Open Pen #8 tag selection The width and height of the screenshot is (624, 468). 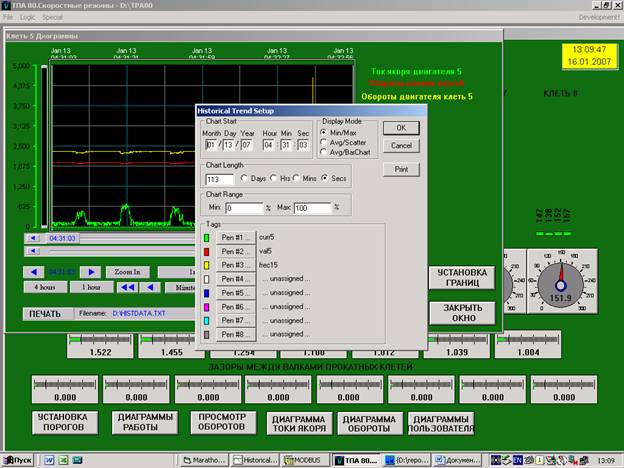[x=236, y=335]
